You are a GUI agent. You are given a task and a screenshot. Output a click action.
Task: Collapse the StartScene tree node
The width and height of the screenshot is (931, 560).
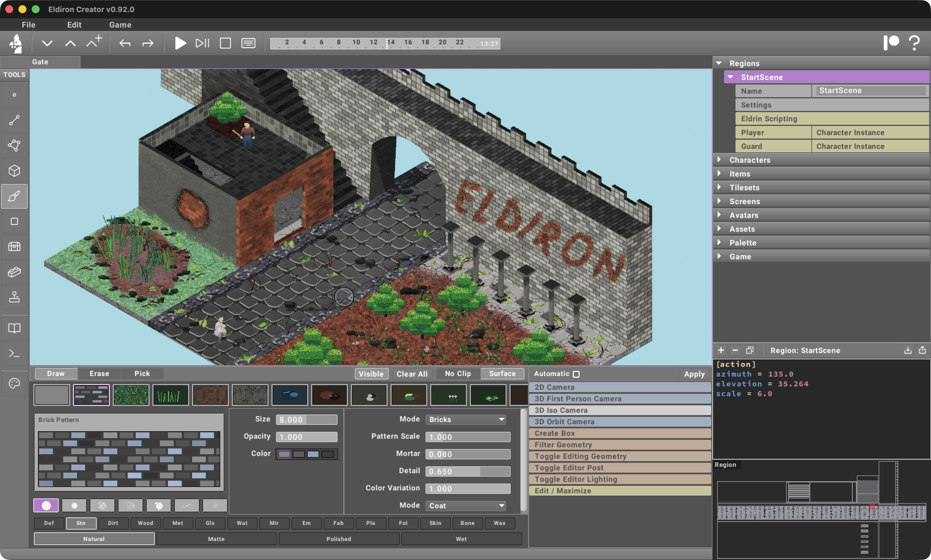[731, 77]
